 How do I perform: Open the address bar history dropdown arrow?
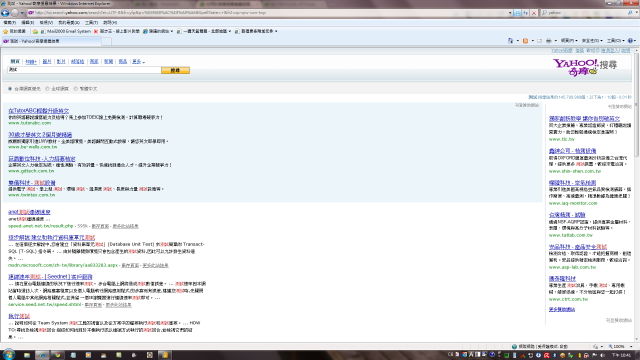pyautogui.click(x=510, y=13)
